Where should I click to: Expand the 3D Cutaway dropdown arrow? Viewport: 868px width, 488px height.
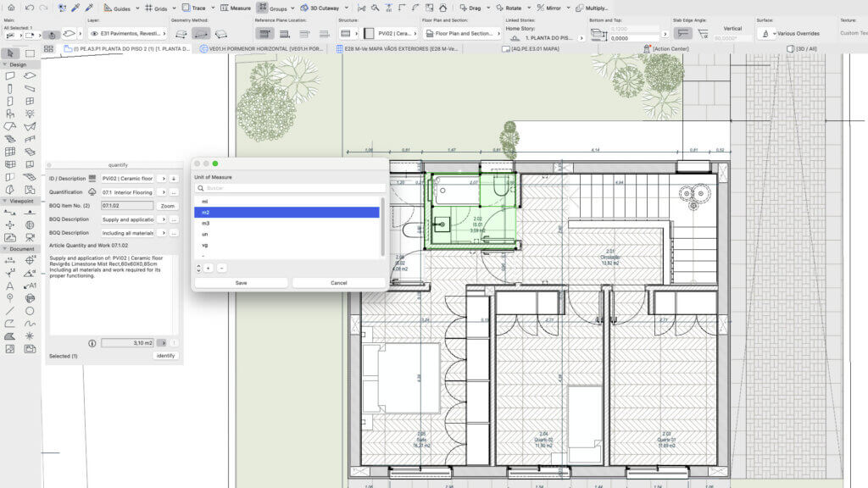(x=347, y=8)
